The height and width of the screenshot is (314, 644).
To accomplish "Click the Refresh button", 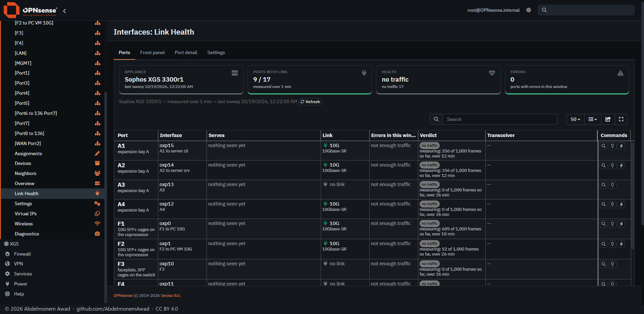I will tap(310, 102).
